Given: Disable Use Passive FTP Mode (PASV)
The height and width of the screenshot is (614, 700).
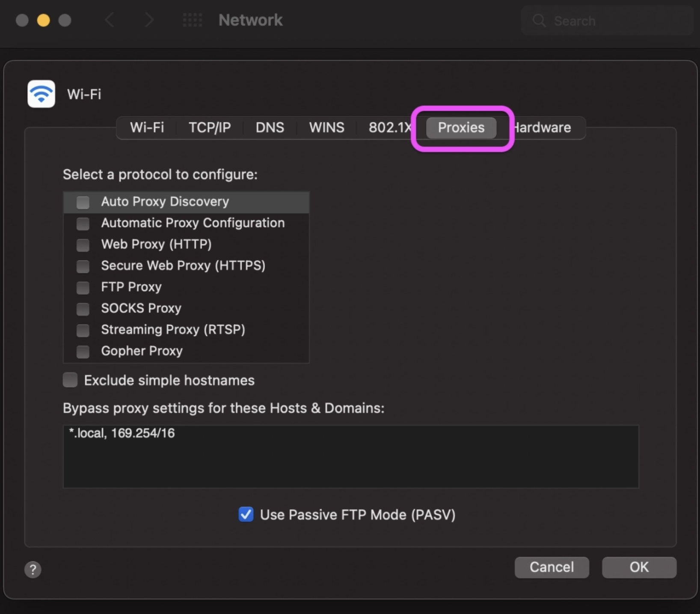Looking at the screenshot, I should (x=246, y=514).
